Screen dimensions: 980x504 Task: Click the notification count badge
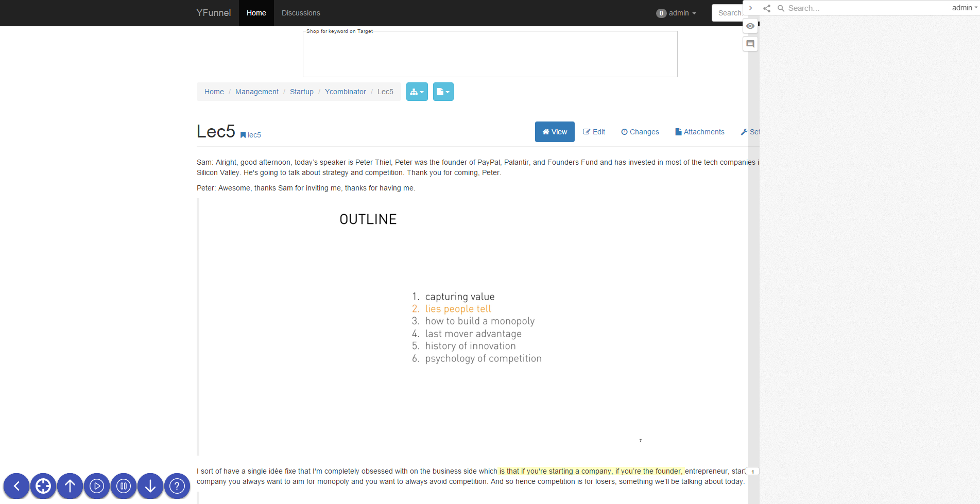click(661, 13)
